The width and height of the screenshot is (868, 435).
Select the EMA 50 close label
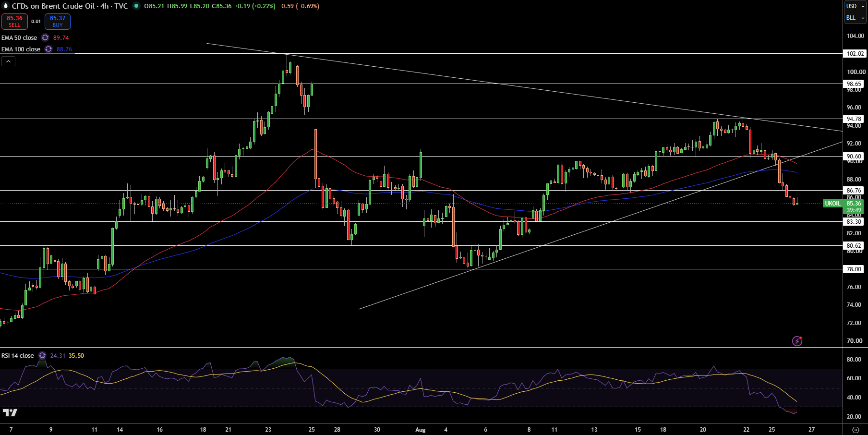point(19,37)
